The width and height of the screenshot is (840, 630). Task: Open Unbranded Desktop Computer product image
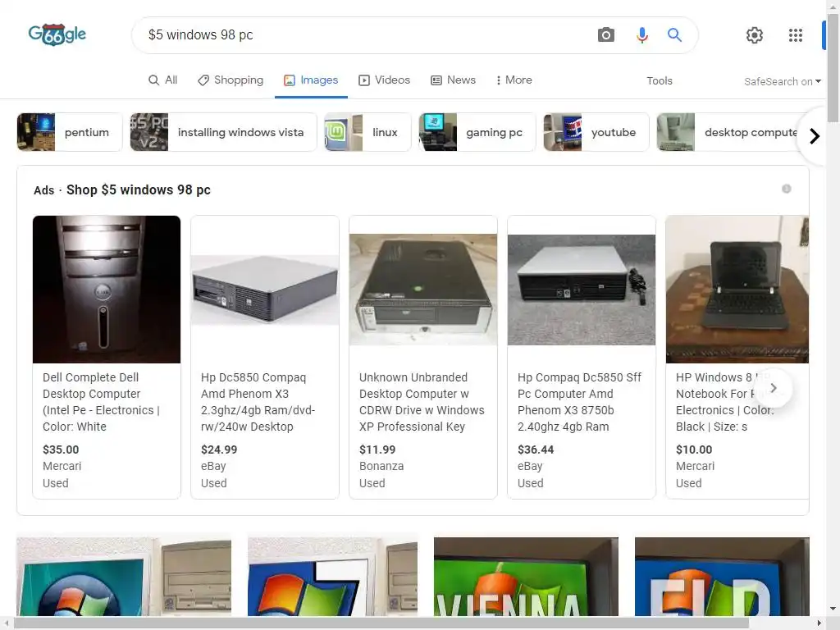(x=423, y=290)
